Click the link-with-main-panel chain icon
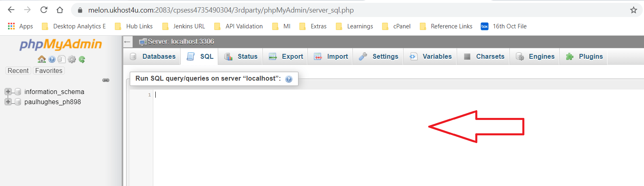Screen dimensions: 644x186 click(x=106, y=80)
